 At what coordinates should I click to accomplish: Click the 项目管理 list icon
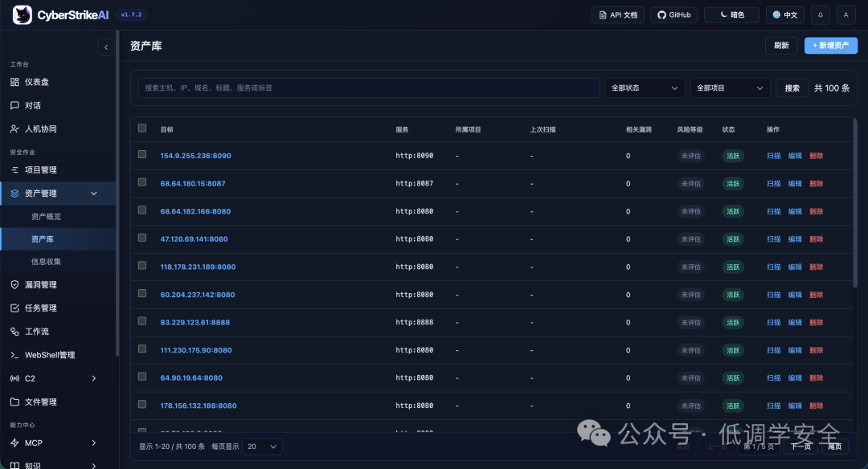(15, 169)
